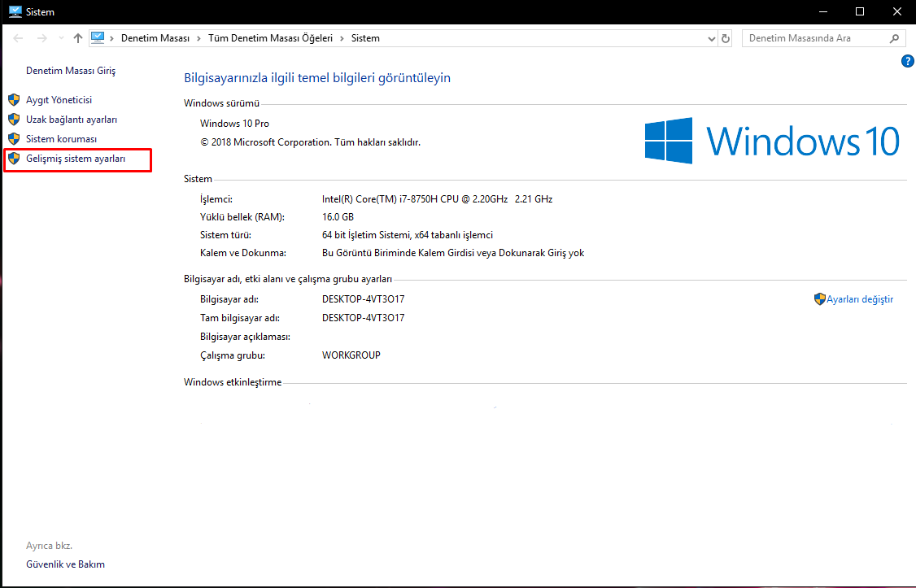Go to Denetim Masası Giriş

coord(71,71)
